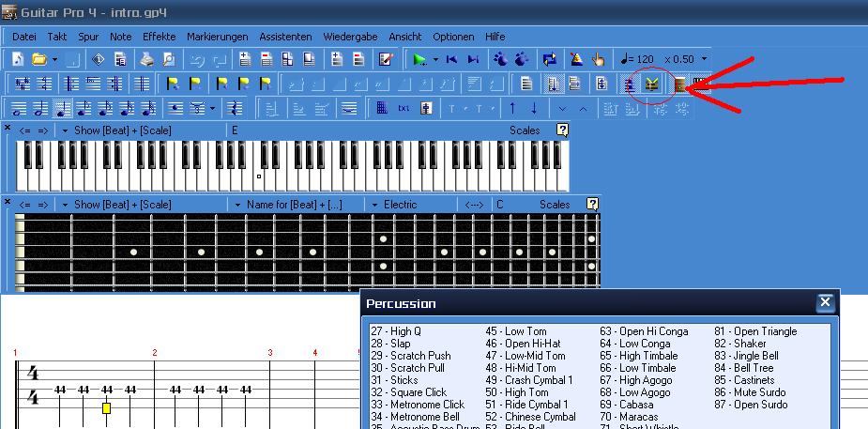The image size is (868, 429).
Task: Jump to the first measure
Action: click(x=451, y=59)
